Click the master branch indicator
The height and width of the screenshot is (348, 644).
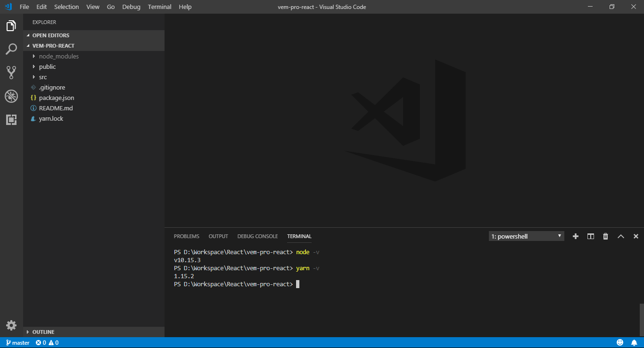coord(18,343)
